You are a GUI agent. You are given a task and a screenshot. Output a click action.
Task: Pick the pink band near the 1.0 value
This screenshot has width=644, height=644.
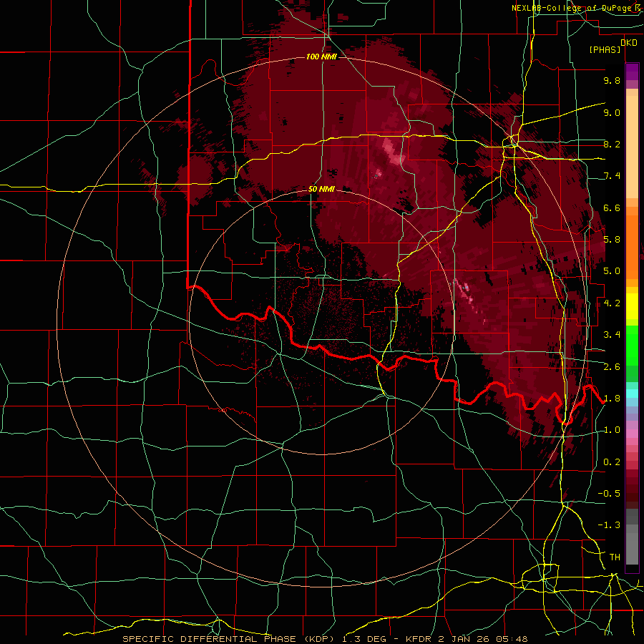[x=632, y=434]
